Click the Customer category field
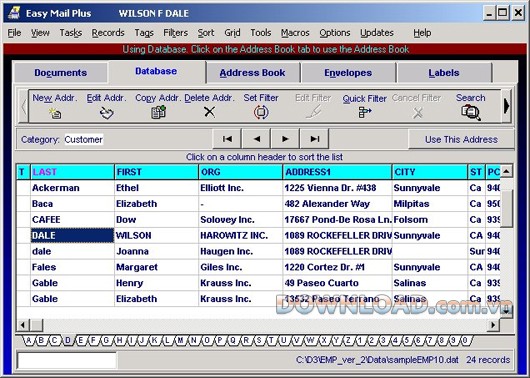Viewport: 530px width, 378px height. 83,140
